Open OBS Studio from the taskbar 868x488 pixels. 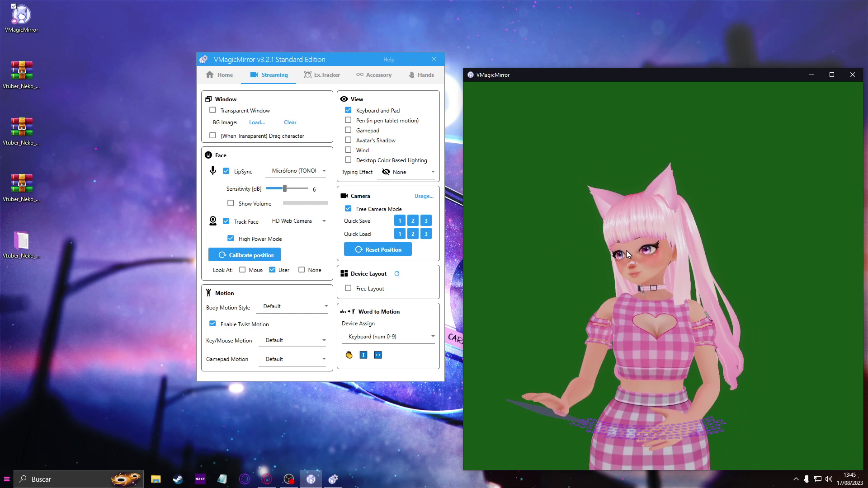pos(288,479)
